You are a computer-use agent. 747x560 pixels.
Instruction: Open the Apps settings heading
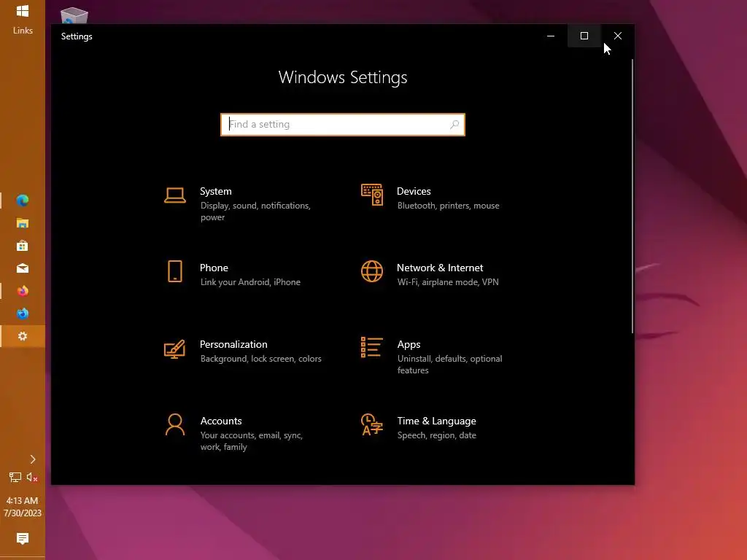[409, 344]
